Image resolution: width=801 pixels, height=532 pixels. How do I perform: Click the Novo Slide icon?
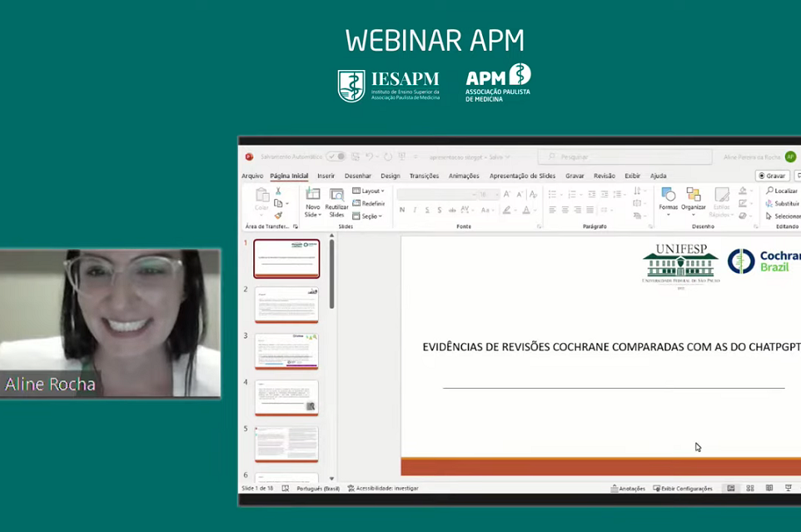[312, 196]
